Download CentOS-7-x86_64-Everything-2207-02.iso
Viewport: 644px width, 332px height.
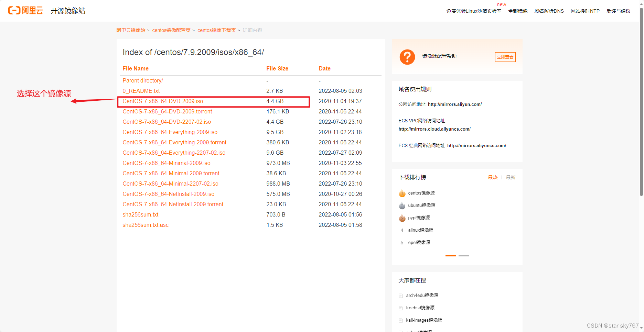point(174,153)
